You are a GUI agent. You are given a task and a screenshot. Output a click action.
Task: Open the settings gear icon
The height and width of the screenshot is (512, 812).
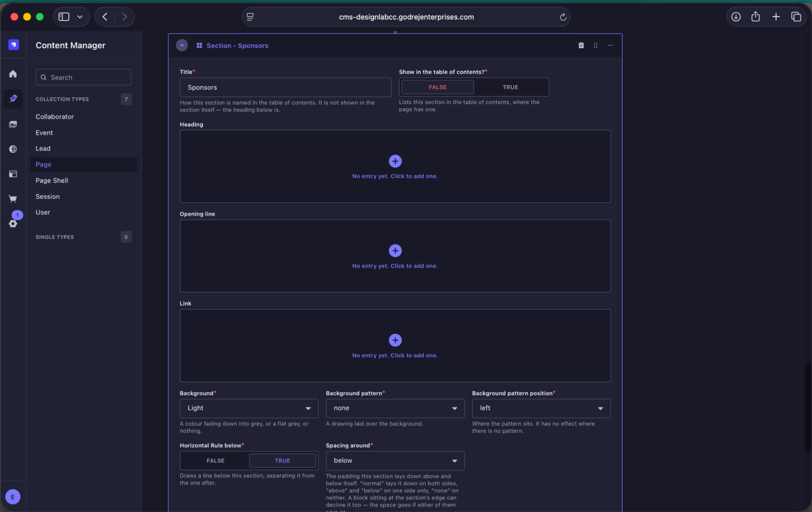pyautogui.click(x=13, y=224)
